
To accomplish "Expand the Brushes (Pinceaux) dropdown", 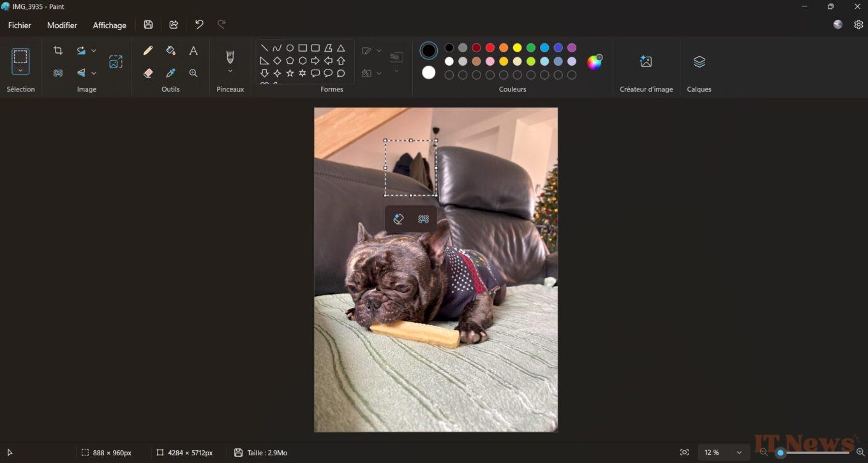I will click(x=230, y=71).
